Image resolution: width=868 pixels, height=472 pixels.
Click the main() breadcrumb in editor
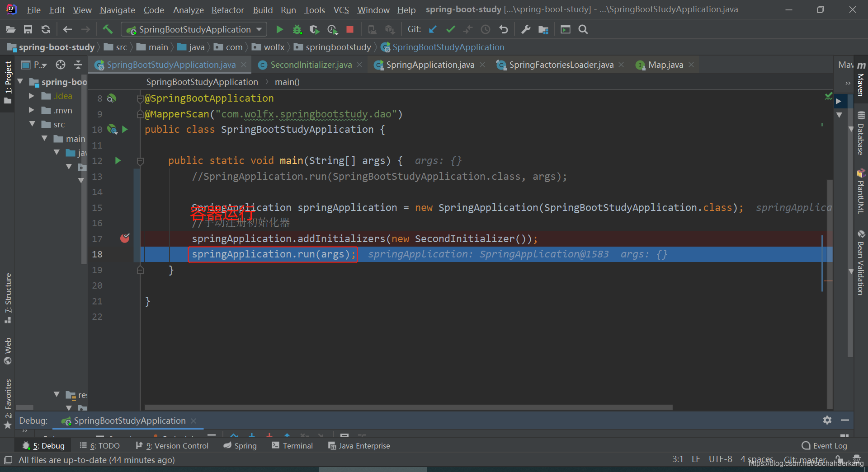coord(287,82)
